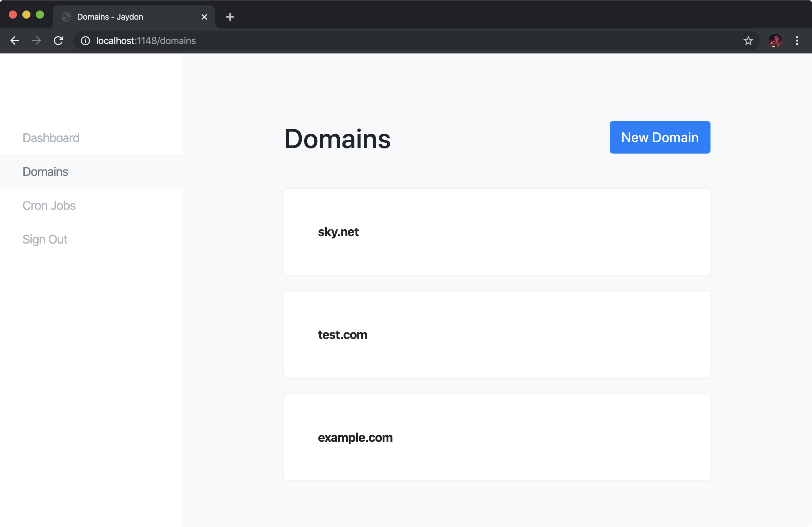Open the test.com domain card
This screenshot has height=527, width=812.
497,334
